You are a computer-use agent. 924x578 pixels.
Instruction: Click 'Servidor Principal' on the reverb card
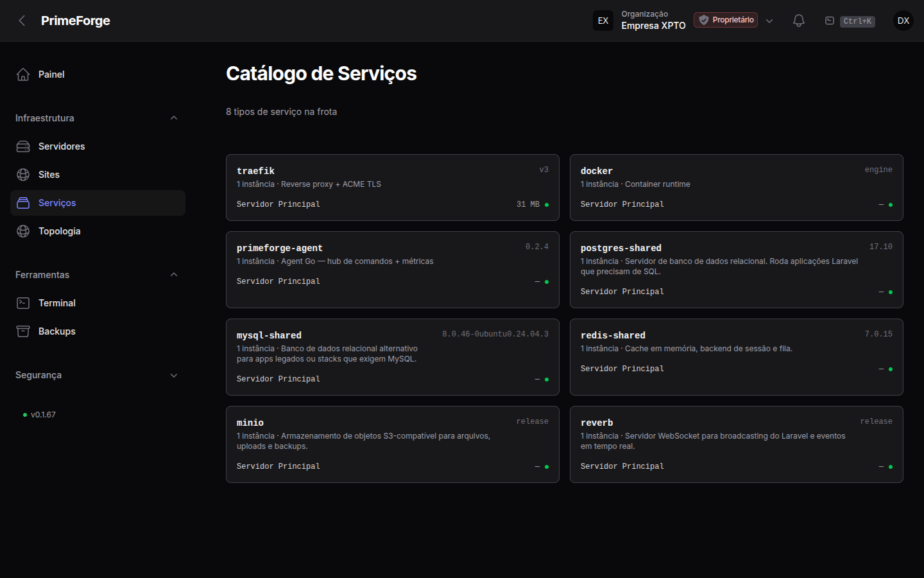(x=622, y=466)
